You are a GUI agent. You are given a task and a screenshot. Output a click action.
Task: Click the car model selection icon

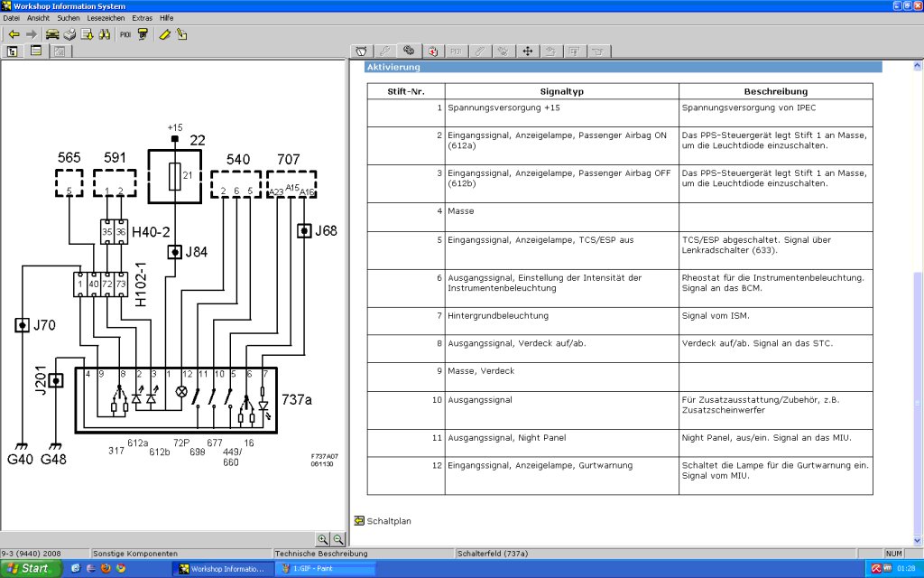52,35
